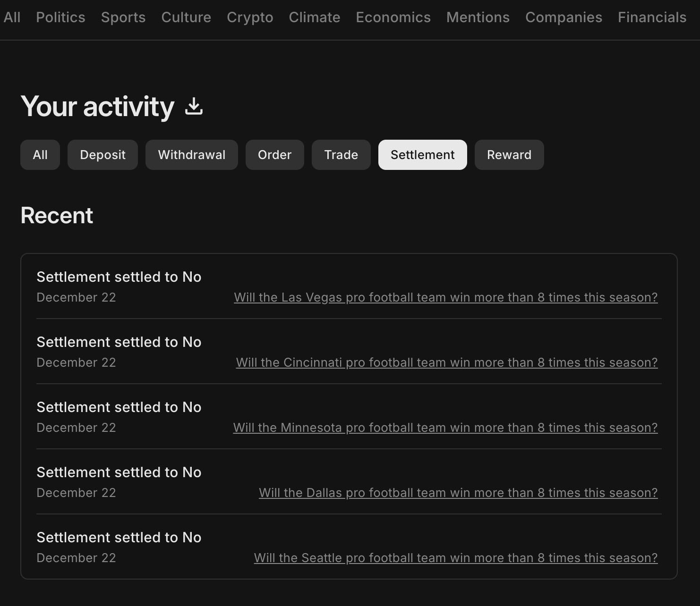Open Minnesota football wins market link
This screenshot has height=606, width=700.
pyautogui.click(x=445, y=428)
